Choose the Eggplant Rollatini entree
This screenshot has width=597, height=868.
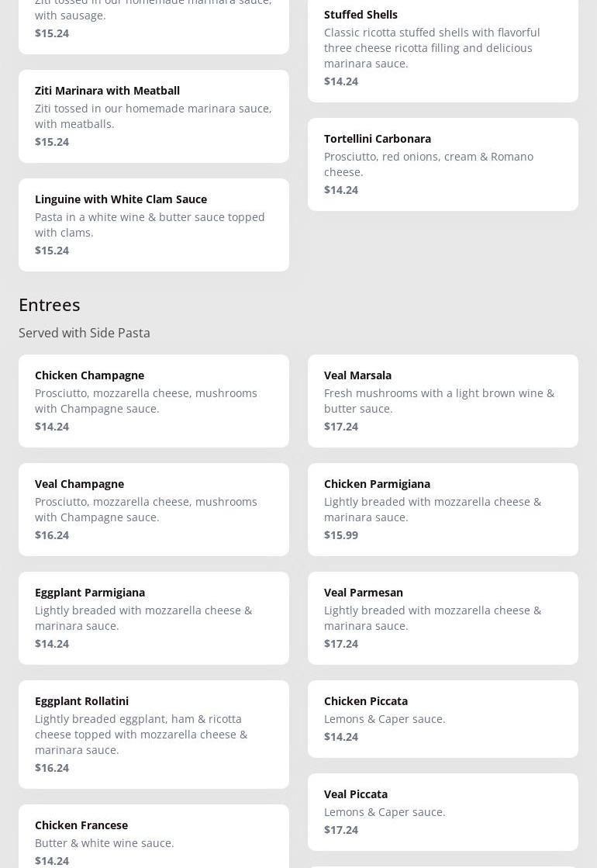154,735
